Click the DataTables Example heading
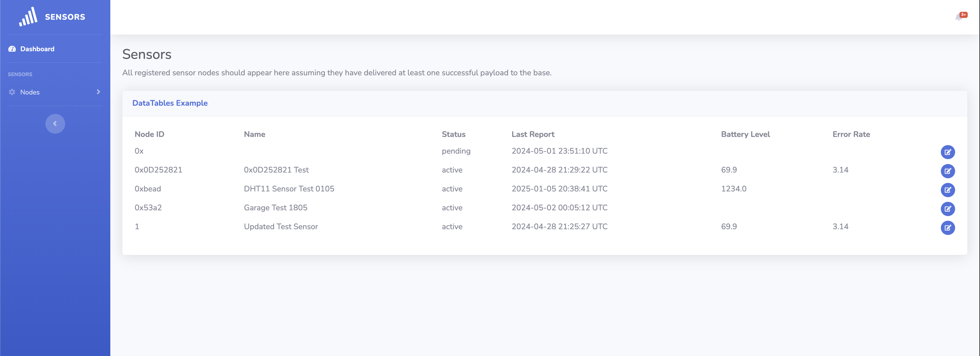The image size is (980, 356). point(170,103)
